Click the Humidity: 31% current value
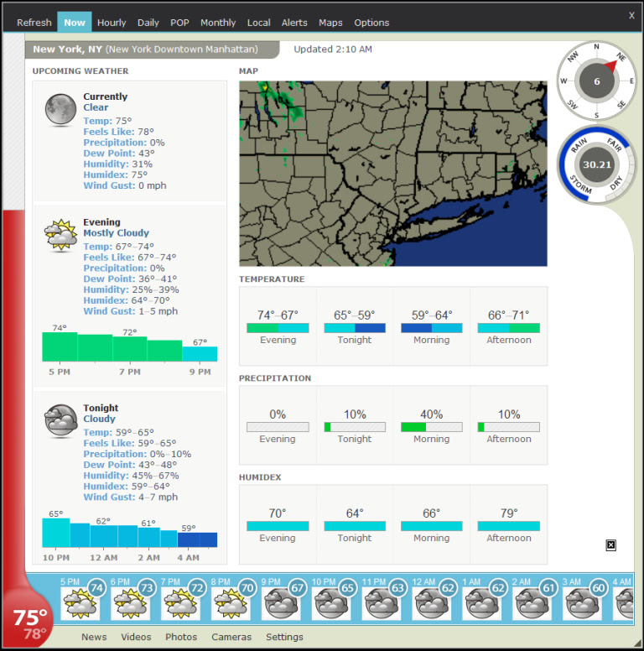This screenshot has height=651, width=644. [x=118, y=164]
